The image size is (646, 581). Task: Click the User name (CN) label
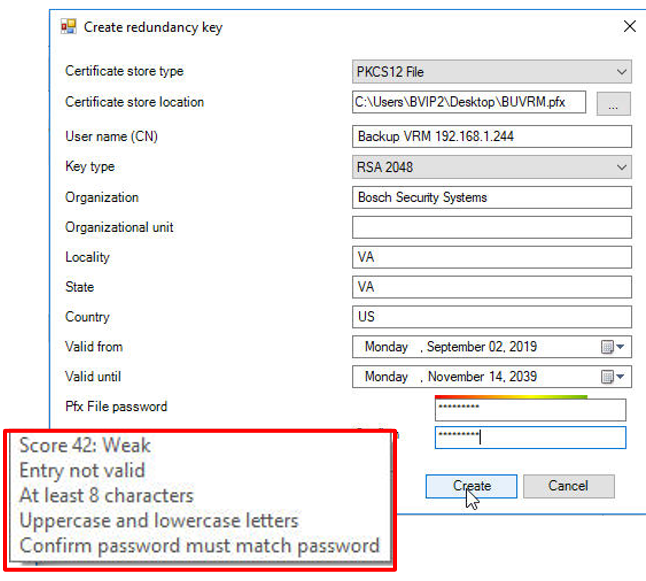click(111, 136)
